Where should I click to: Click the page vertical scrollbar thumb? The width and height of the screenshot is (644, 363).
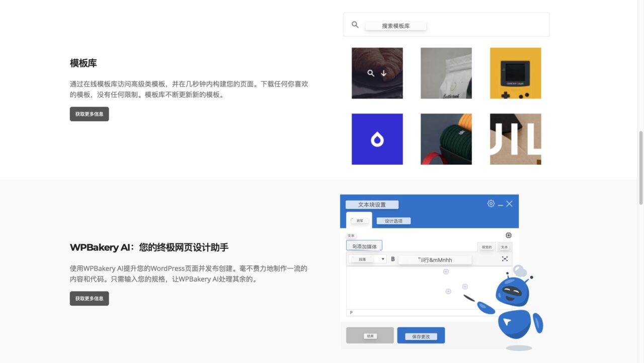pyautogui.click(x=641, y=167)
